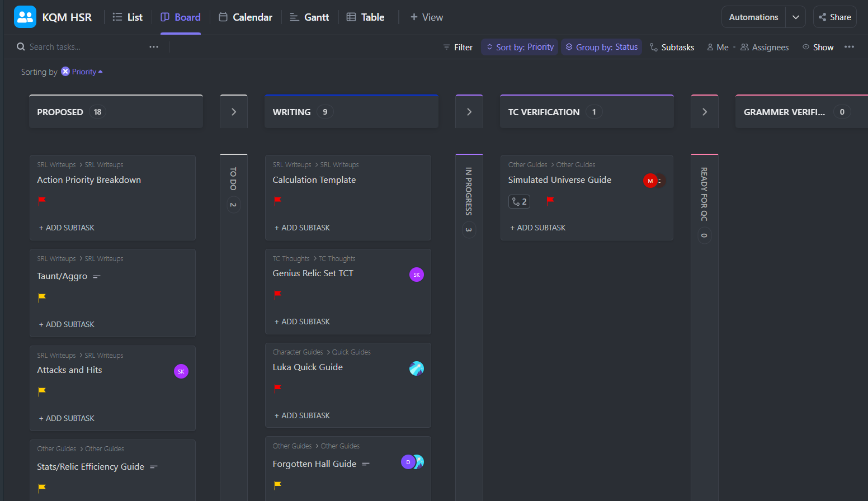Click the SK avatar on Genius Relic Set TCT
Screen dimensions: 868x501
[x=416, y=275]
